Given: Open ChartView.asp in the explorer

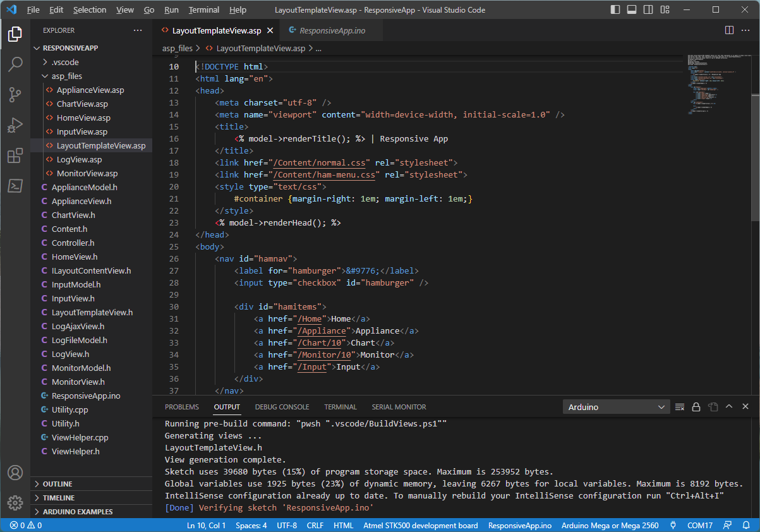Looking at the screenshot, I should [x=91, y=104].
